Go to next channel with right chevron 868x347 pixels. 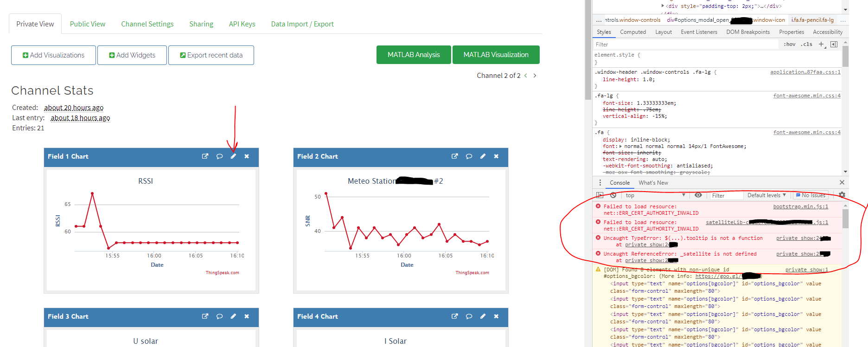(535, 76)
